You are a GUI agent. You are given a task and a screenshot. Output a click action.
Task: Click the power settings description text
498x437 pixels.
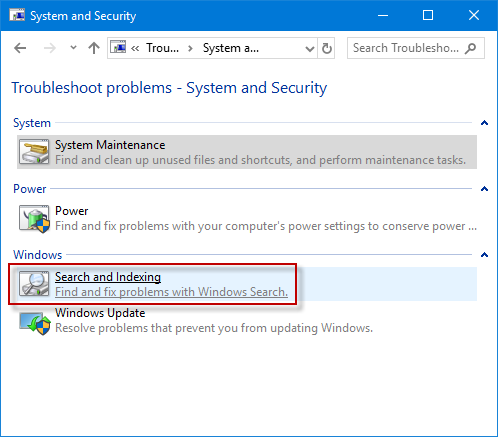pyautogui.click(x=266, y=226)
